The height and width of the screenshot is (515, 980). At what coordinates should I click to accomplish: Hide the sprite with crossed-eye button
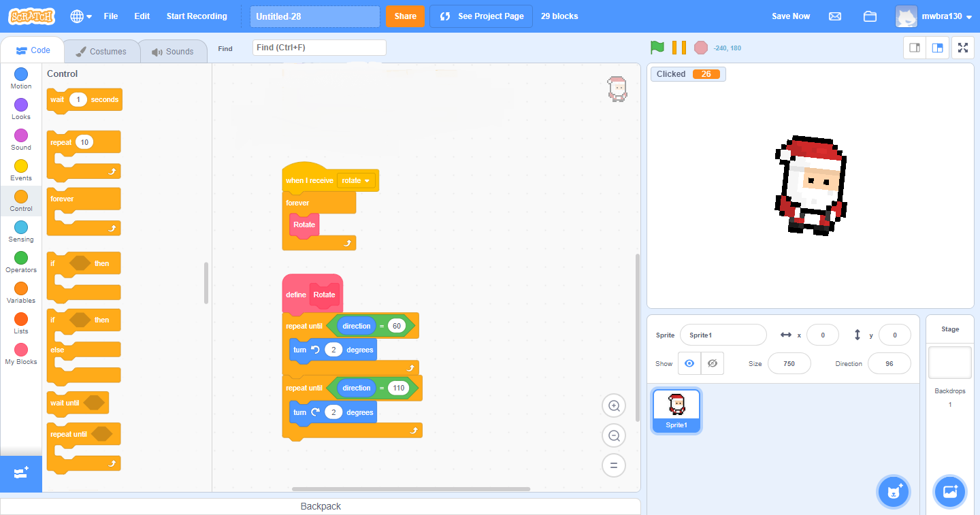713,363
